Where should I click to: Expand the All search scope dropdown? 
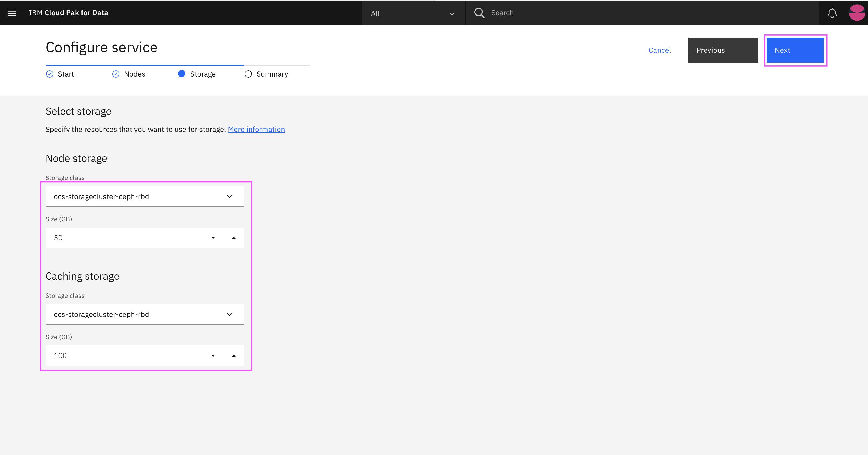[414, 13]
